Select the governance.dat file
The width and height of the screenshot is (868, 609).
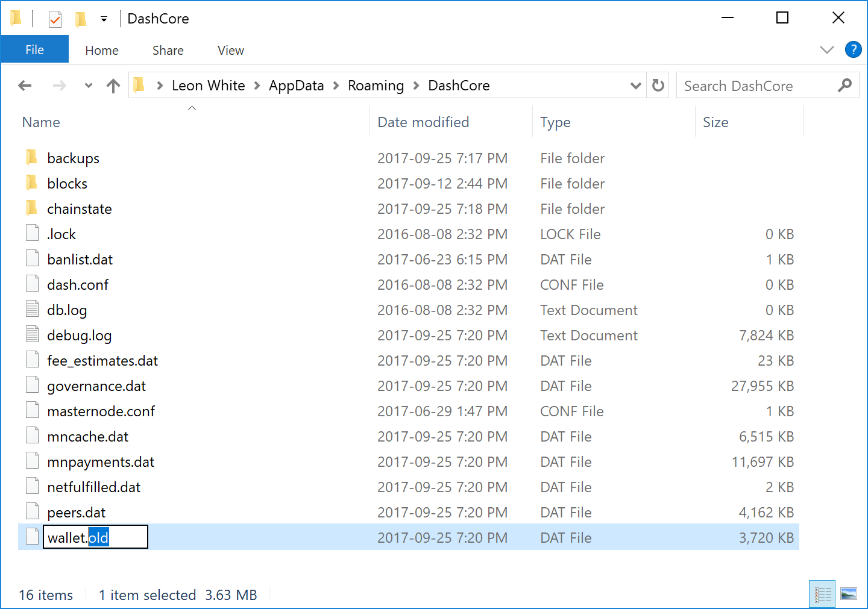coord(96,386)
